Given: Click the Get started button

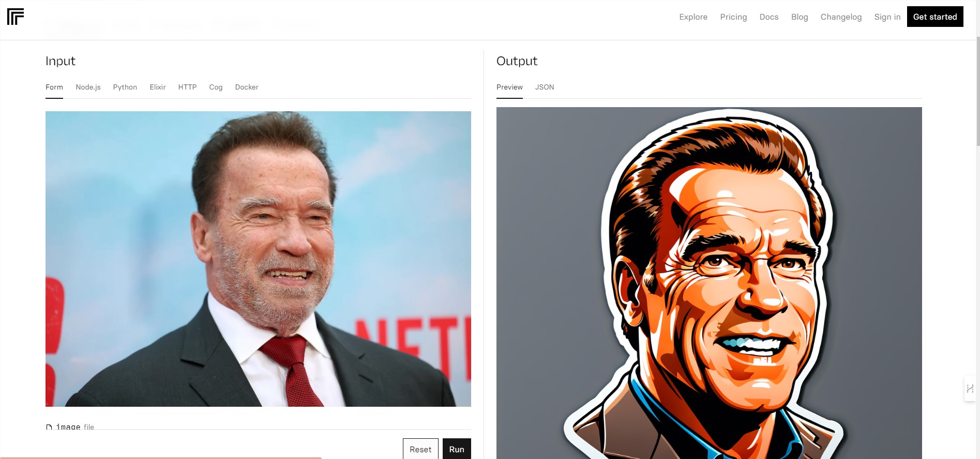Looking at the screenshot, I should (935, 17).
